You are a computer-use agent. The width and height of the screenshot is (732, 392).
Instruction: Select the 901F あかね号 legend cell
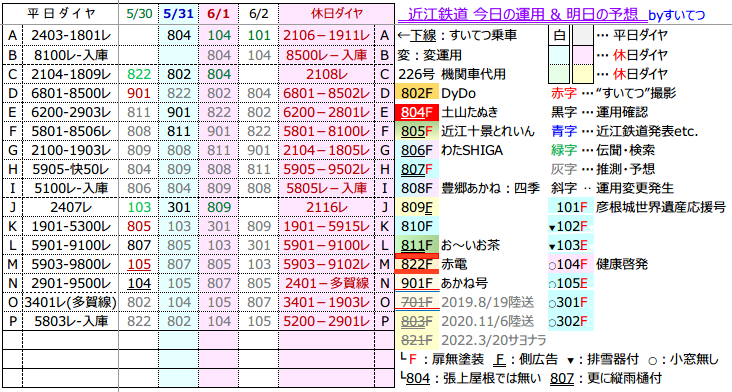pyautogui.click(x=417, y=283)
